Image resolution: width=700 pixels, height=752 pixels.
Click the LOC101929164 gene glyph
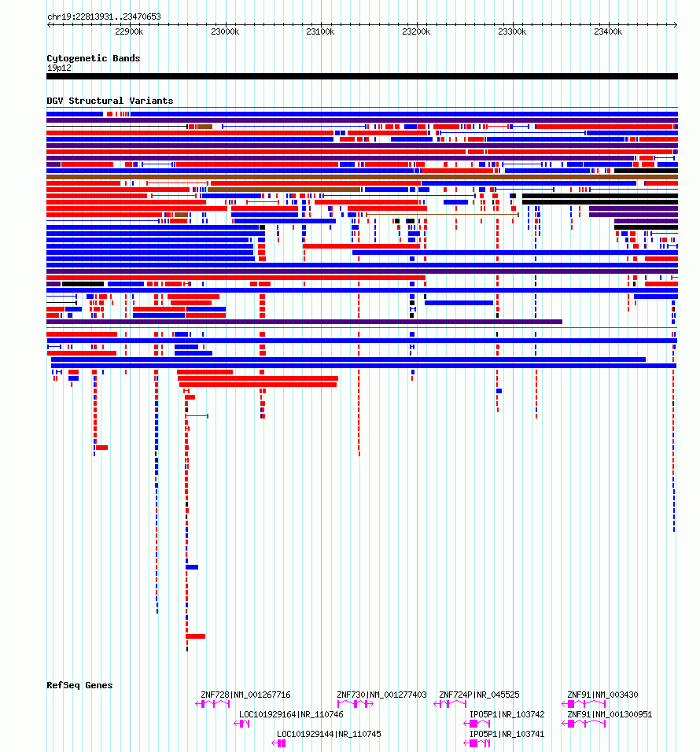point(241,723)
